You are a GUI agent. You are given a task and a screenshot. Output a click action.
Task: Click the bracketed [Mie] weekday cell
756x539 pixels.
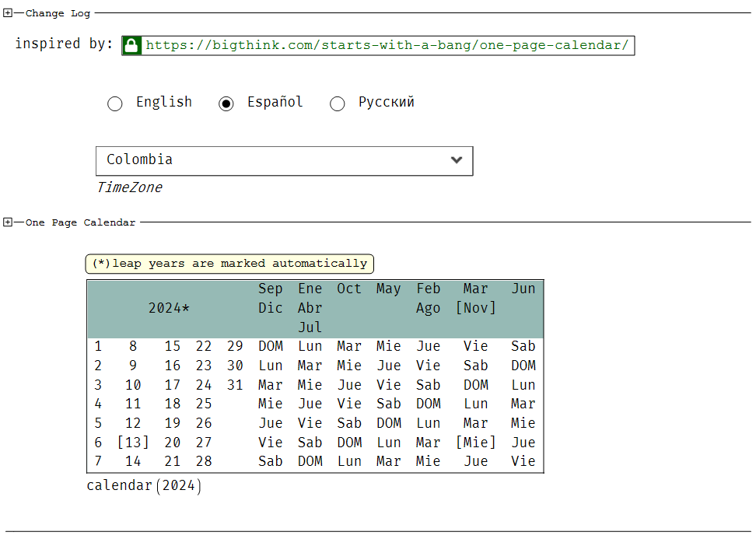475,442
